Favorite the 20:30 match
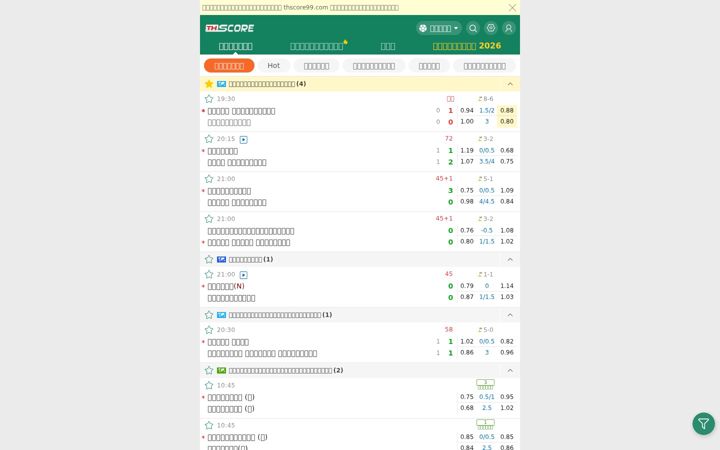Screen dimensions: 720x450 (x=209, y=330)
